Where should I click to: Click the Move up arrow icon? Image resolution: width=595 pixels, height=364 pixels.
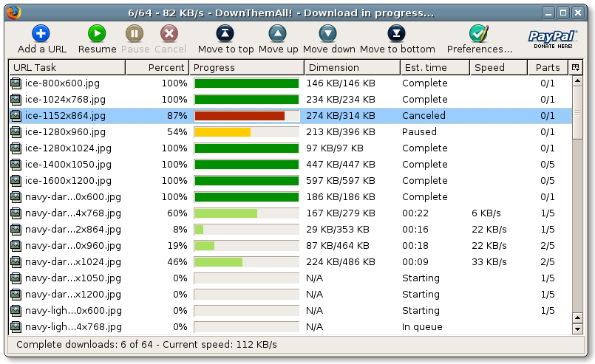coord(278,33)
